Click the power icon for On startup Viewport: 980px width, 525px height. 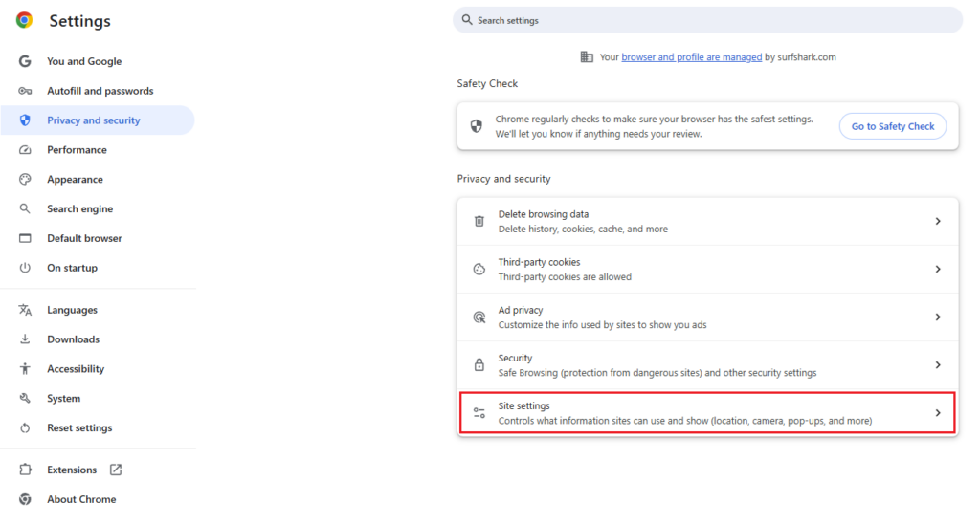point(25,267)
